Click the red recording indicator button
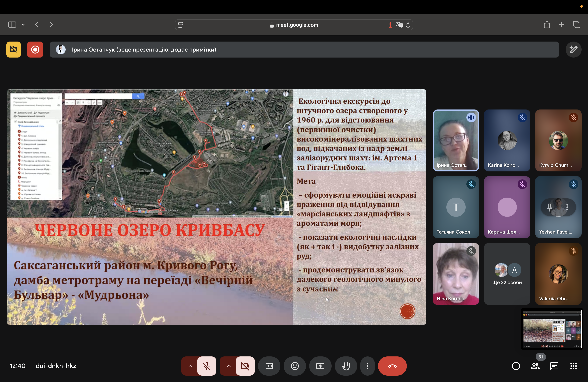 coord(35,50)
